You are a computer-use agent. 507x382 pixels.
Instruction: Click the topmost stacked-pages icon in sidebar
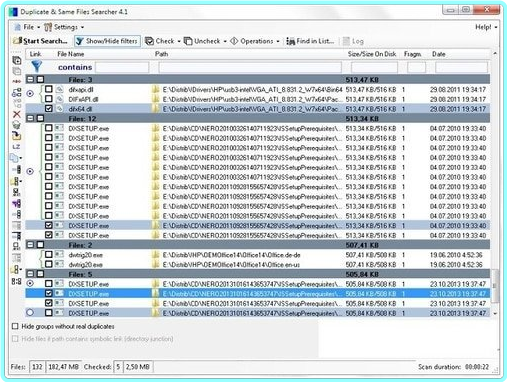[16, 60]
